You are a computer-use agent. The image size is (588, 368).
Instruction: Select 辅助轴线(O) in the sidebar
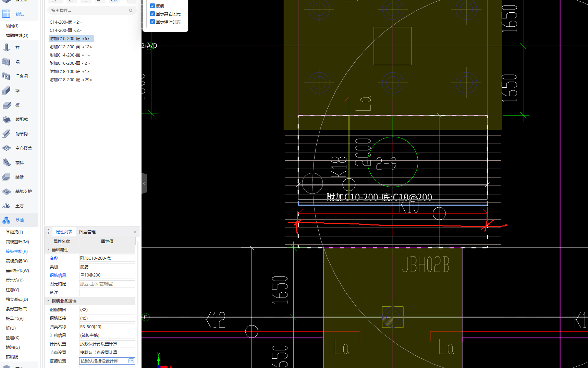[17, 36]
